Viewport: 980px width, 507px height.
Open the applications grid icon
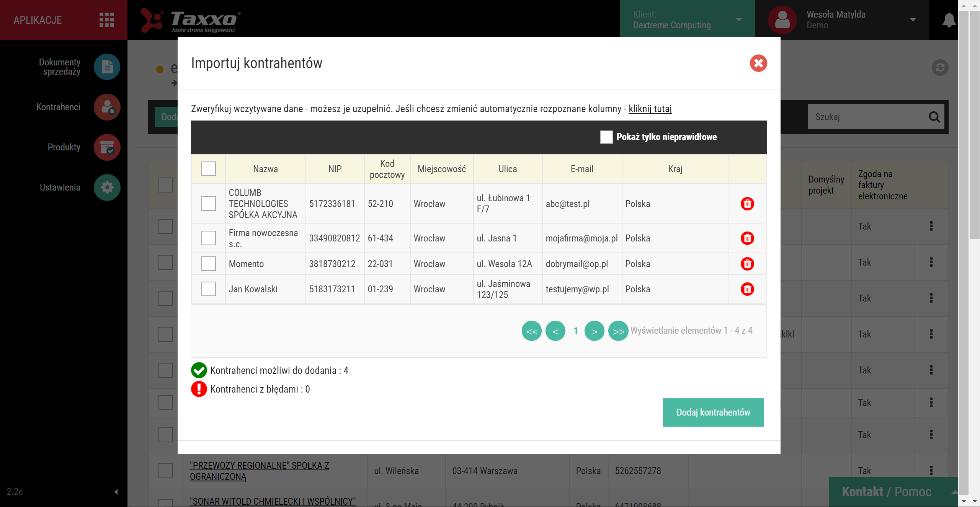click(x=106, y=20)
